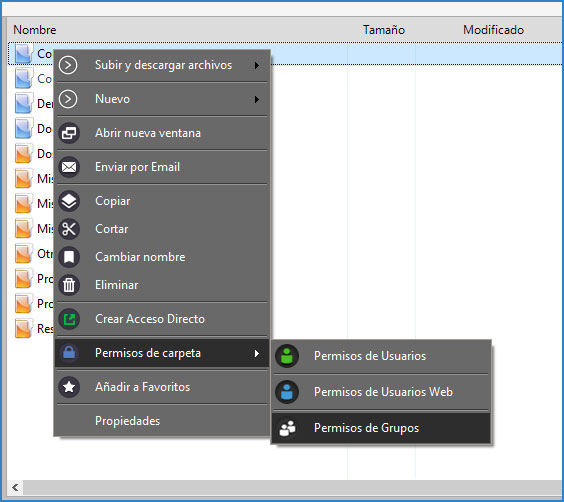This screenshot has height=502, width=564.
Task: Click the green user icon for Permisos de Usuarios
Action: 287,356
